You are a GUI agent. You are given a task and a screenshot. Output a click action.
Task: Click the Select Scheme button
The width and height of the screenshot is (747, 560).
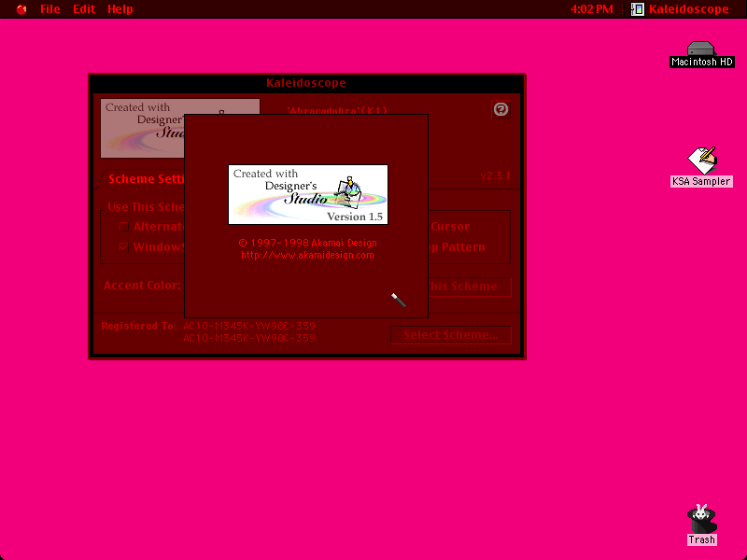[x=451, y=335]
